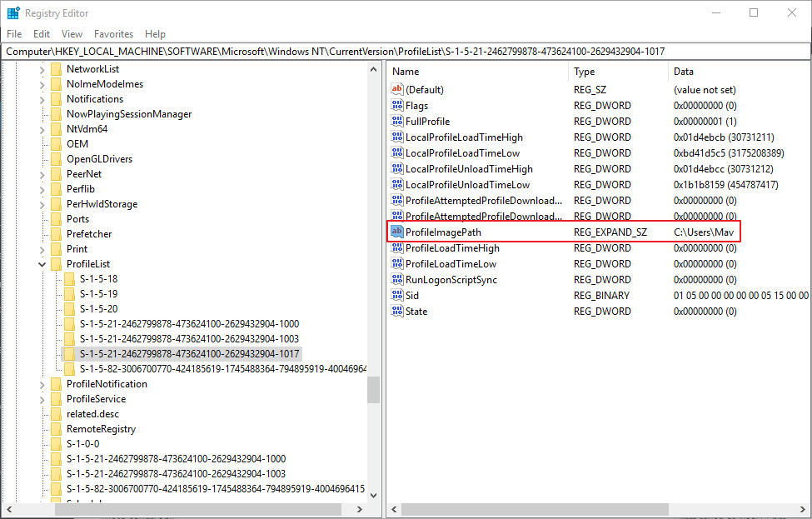Select the key ending in 2629432904-1017

[x=190, y=354]
